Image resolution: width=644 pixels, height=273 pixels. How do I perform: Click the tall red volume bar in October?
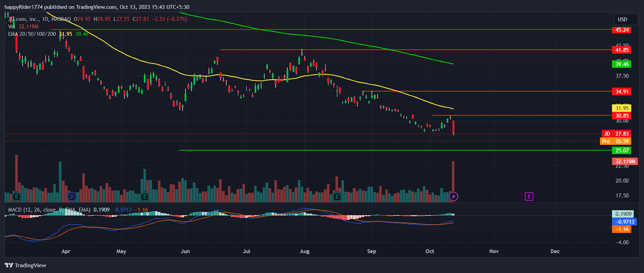(x=453, y=182)
